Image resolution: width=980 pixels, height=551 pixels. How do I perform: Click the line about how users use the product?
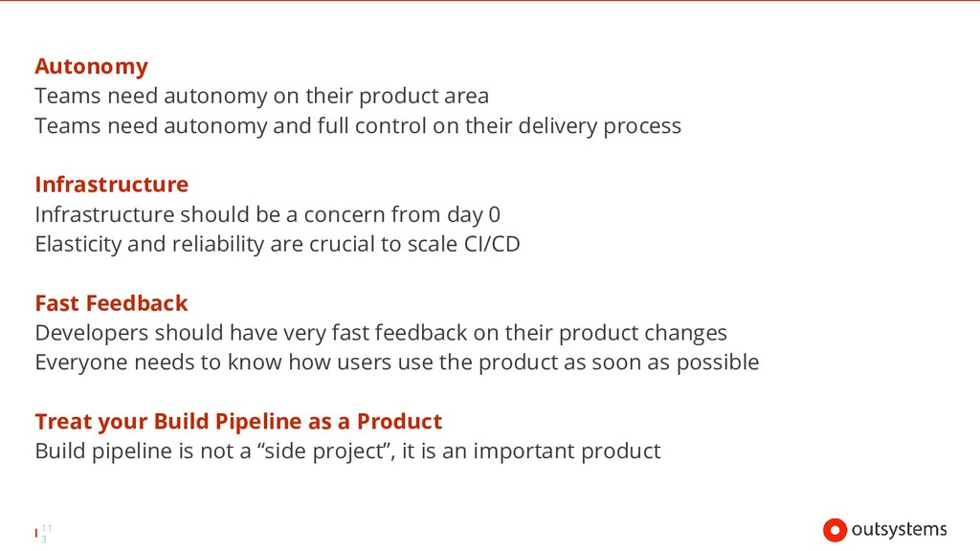397,363
